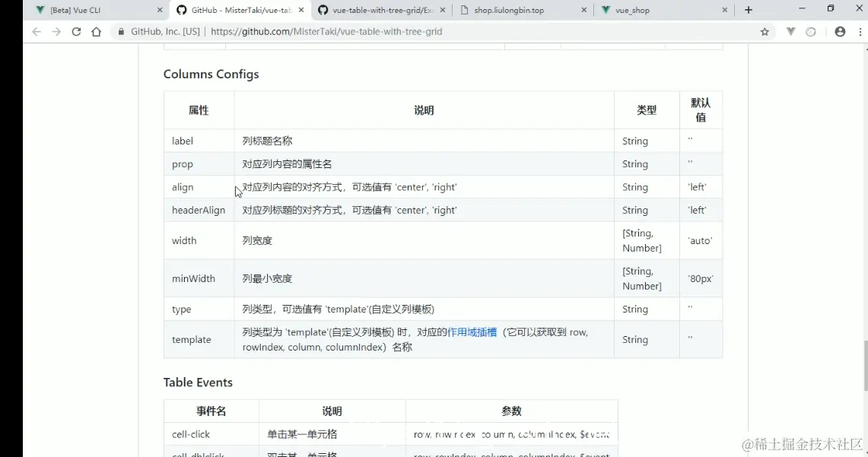
Task: Open the 作用域插槽 link in the template row
Action: pos(472,332)
